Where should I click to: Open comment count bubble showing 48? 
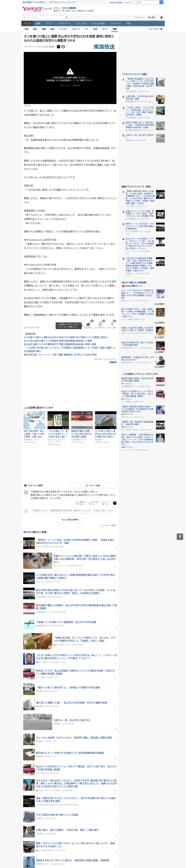45,47
